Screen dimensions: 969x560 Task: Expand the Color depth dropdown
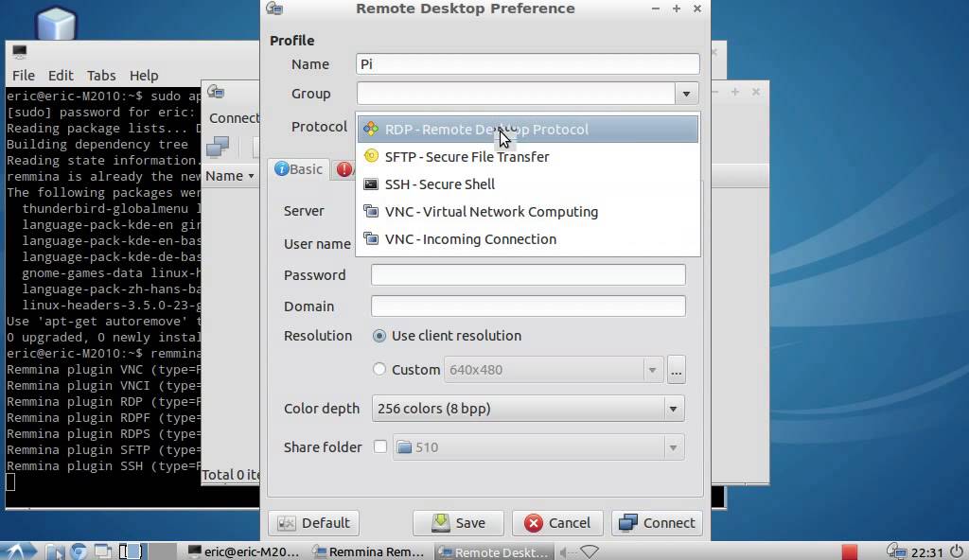point(673,409)
